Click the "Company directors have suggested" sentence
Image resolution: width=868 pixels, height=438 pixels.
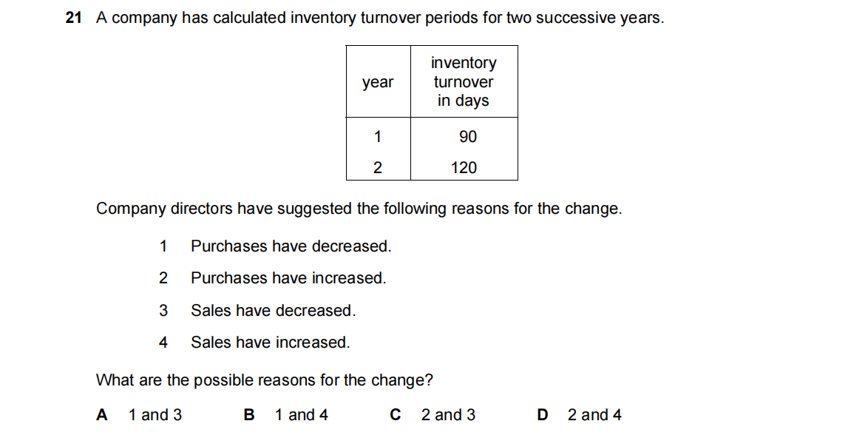pos(359,209)
